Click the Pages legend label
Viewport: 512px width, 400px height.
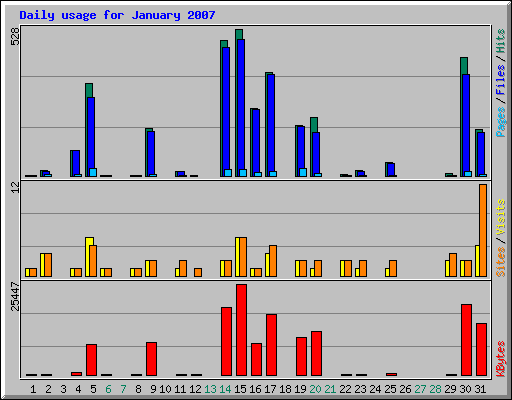[x=501, y=122]
